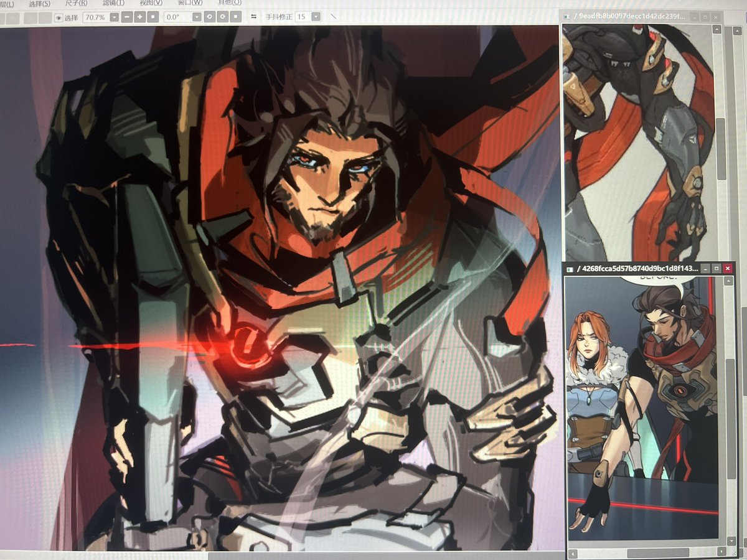Click the flip canvas horizontally icon
This screenshot has width=747, height=560.
point(254,17)
